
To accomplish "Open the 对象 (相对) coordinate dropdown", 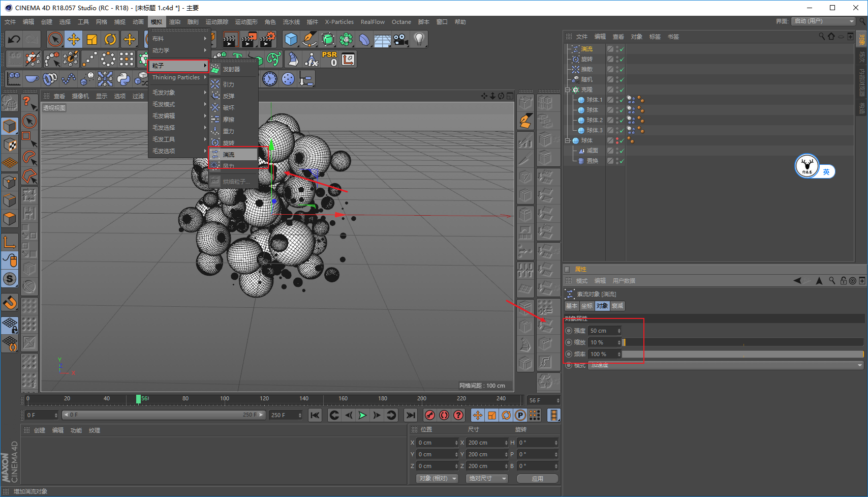I will pos(438,478).
